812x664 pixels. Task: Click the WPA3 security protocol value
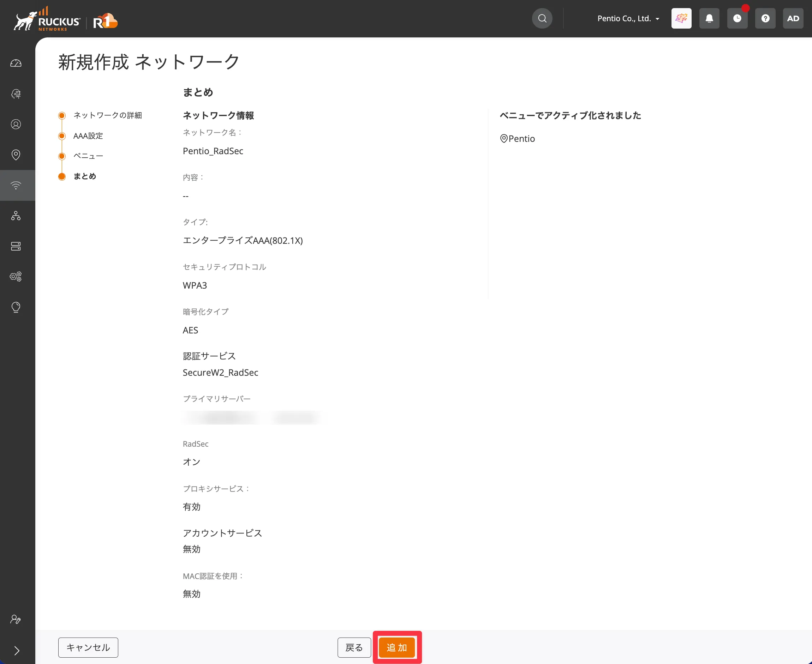coord(195,285)
